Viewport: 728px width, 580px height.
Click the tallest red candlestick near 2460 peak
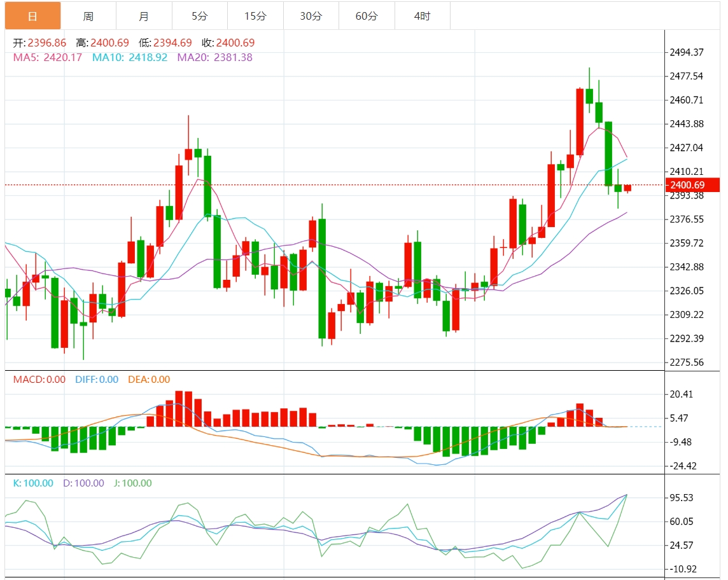(x=580, y=121)
